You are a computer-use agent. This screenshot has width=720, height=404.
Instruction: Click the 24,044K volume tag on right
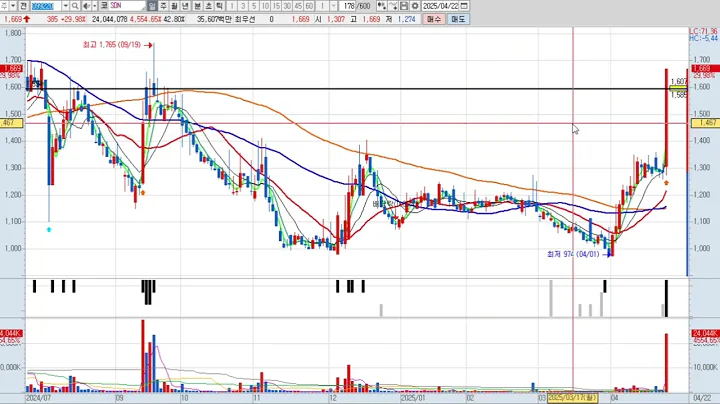pyautogui.click(x=705, y=333)
